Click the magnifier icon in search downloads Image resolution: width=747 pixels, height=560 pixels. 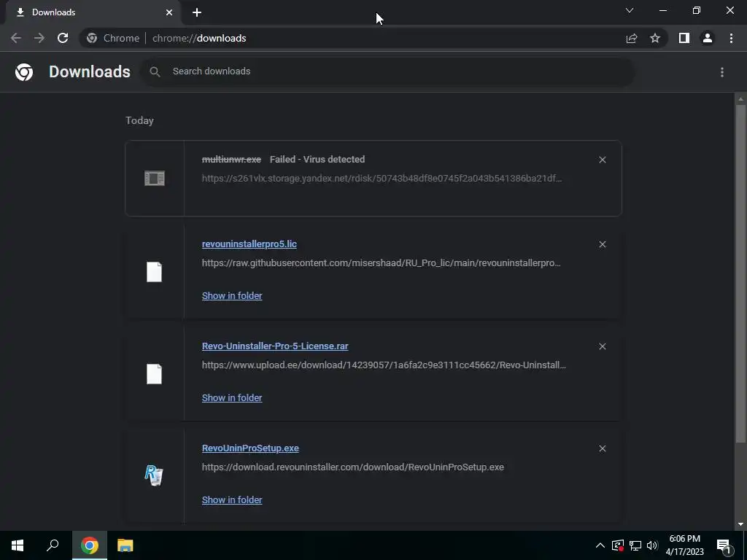point(155,71)
